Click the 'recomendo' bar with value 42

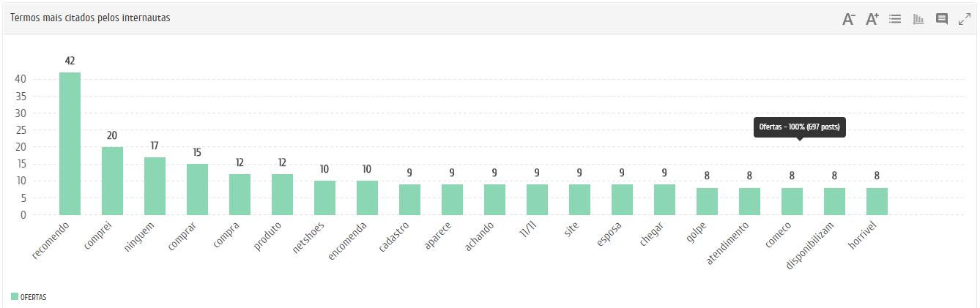pyautogui.click(x=70, y=143)
